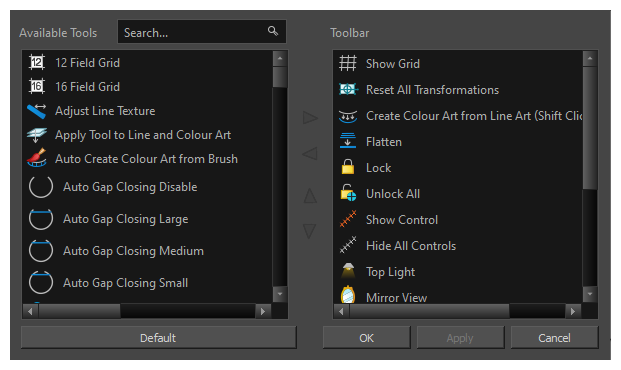The width and height of the screenshot is (621, 370).
Task: Select the "16 Field Grid" text row
Action: pyautogui.click(x=87, y=87)
